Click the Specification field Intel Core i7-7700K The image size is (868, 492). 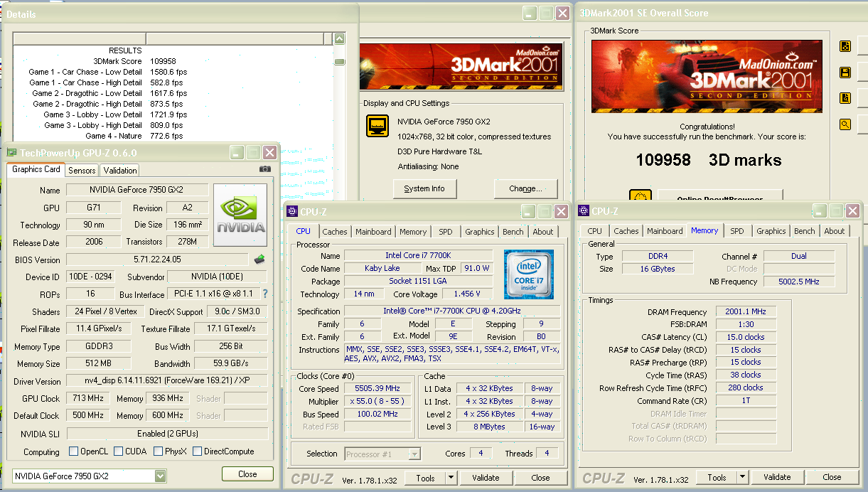pyautogui.click(x=453, y=311)
